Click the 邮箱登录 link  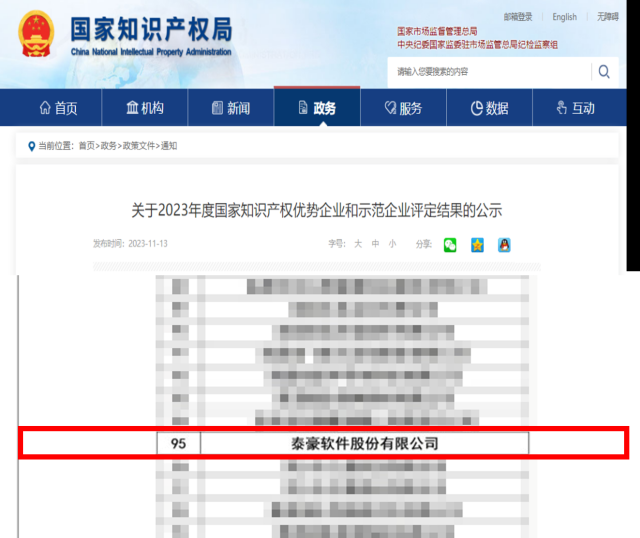(x=518, y=17)
